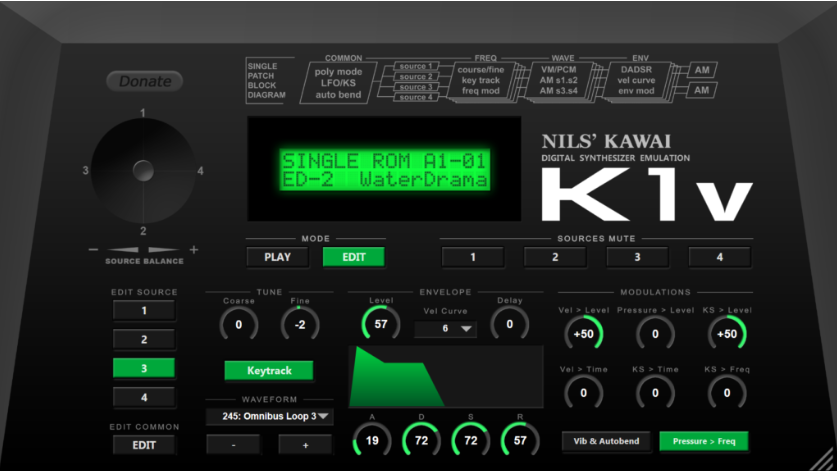Click the K1v logo

[x=647, y=195]
